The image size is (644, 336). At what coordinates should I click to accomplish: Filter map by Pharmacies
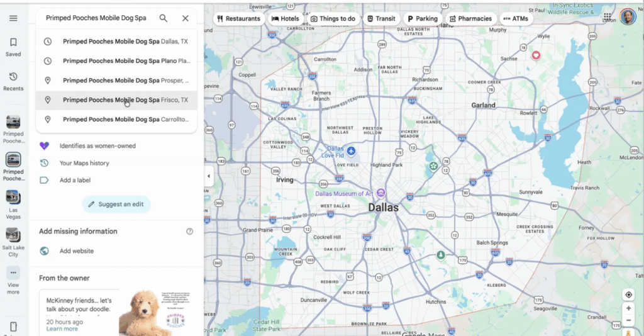(x=470, y=19)
